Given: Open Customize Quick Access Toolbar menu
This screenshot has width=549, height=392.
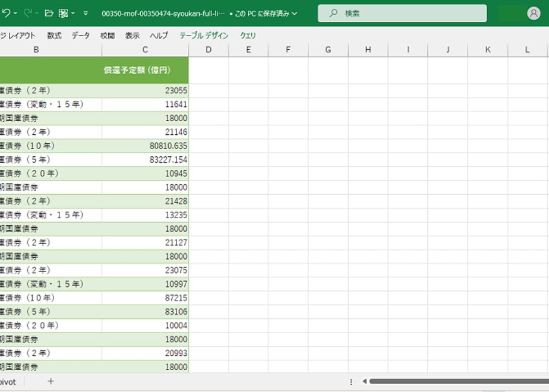Looking at the screenshot, I should (x=86, y=13).
